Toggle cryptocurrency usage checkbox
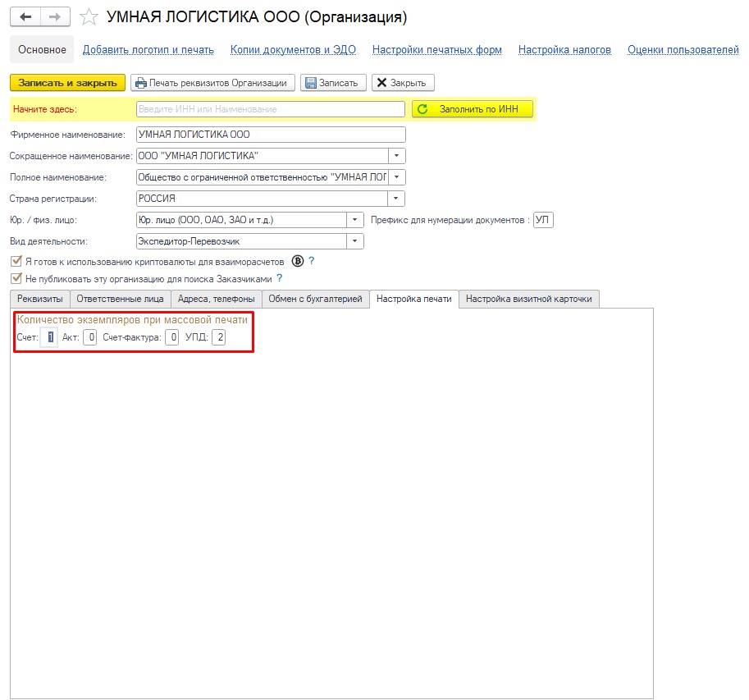Screen dimensions: 749x700 click(16, 261)
